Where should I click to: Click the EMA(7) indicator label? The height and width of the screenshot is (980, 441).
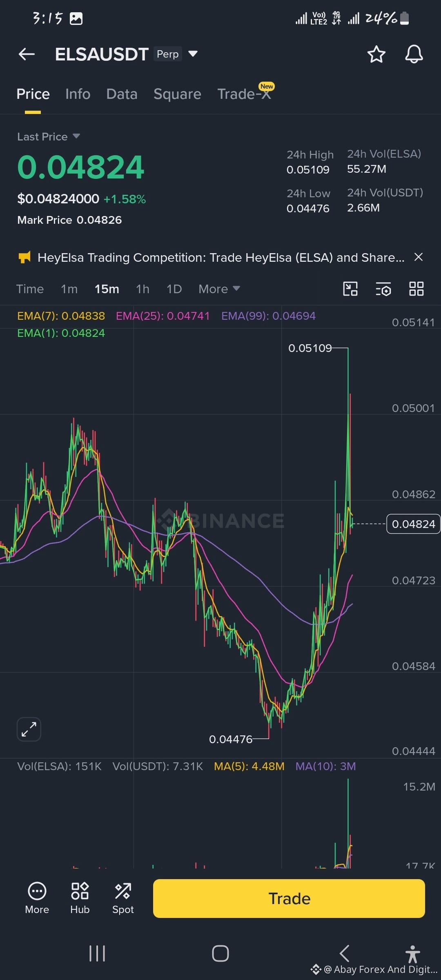pyautogui.click(x=61, y=316)
